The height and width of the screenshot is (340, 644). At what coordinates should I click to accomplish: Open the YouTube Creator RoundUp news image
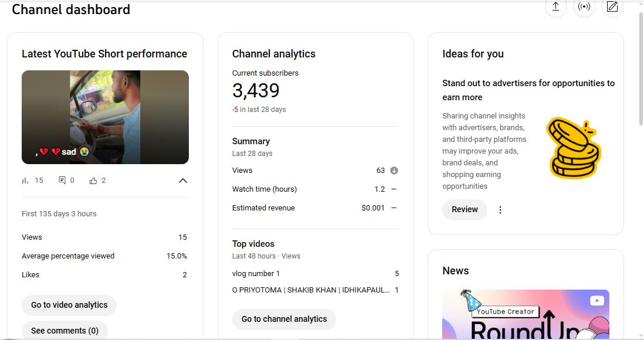pos(526,314)
